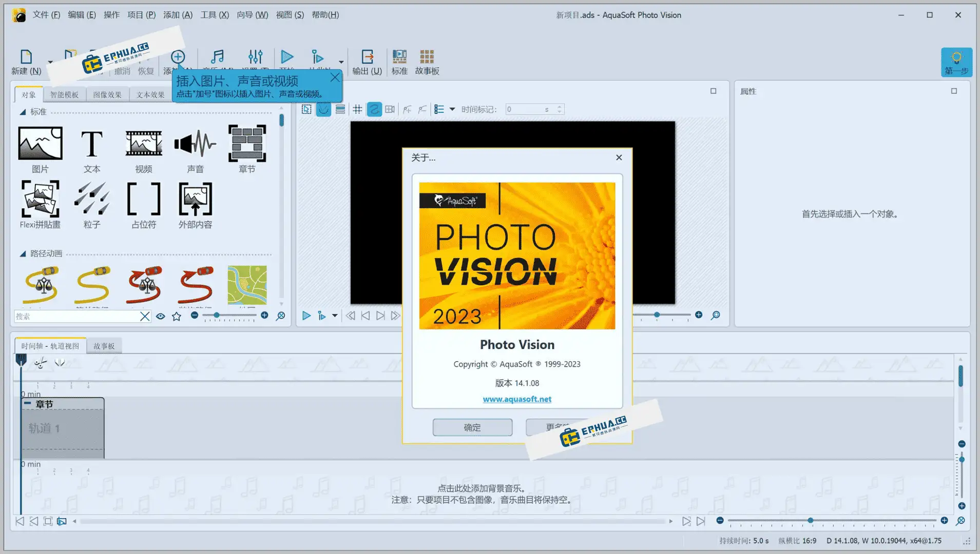Open the 工具 (X) menu
This screenshot has width=980, height=554.
pyautogui.click(x=214, y=15)
